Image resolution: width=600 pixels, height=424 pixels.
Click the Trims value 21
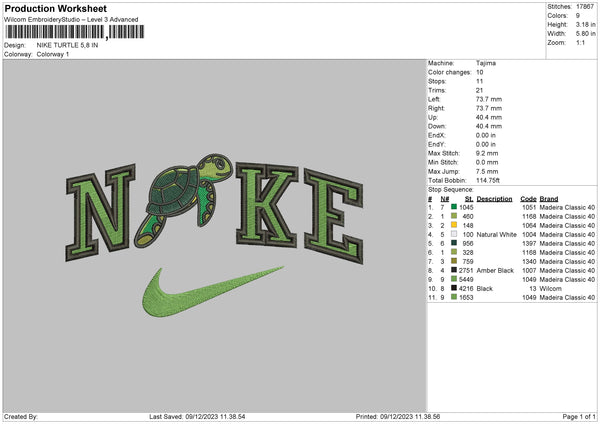(479, 90)
